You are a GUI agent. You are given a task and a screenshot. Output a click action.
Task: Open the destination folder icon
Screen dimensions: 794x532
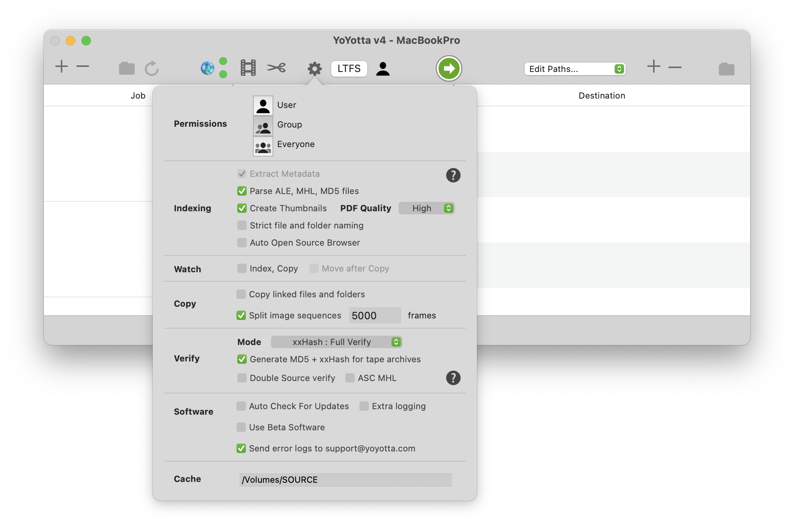(727, 69)
